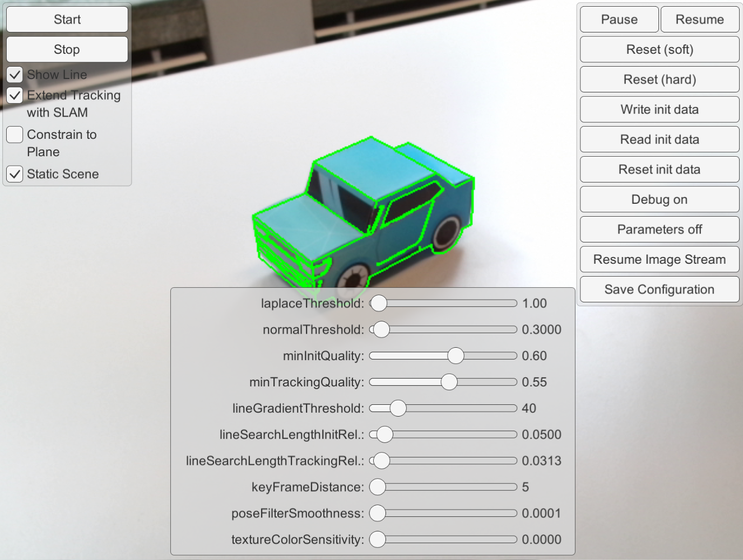Pause the tracking

(x=619, y=20)
